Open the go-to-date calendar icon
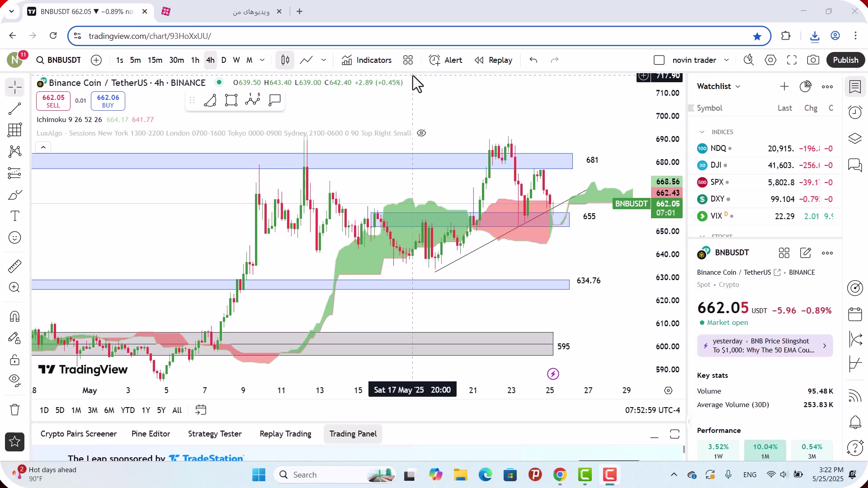 point(201,410)
